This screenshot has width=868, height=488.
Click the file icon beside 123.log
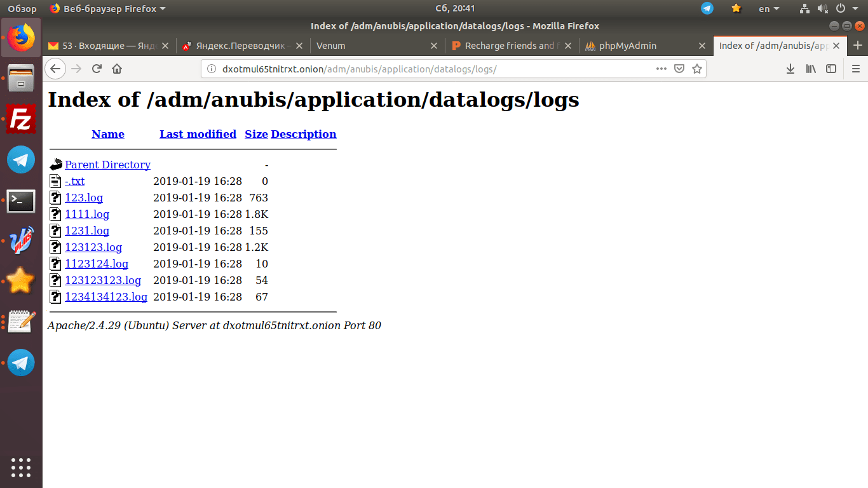[x=56, y=198]
